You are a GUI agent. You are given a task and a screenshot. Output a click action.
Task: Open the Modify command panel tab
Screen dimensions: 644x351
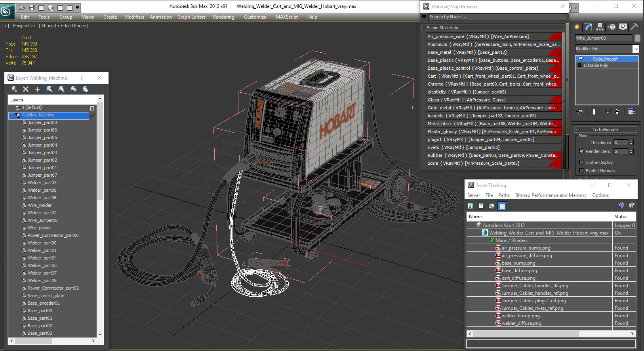589,27
